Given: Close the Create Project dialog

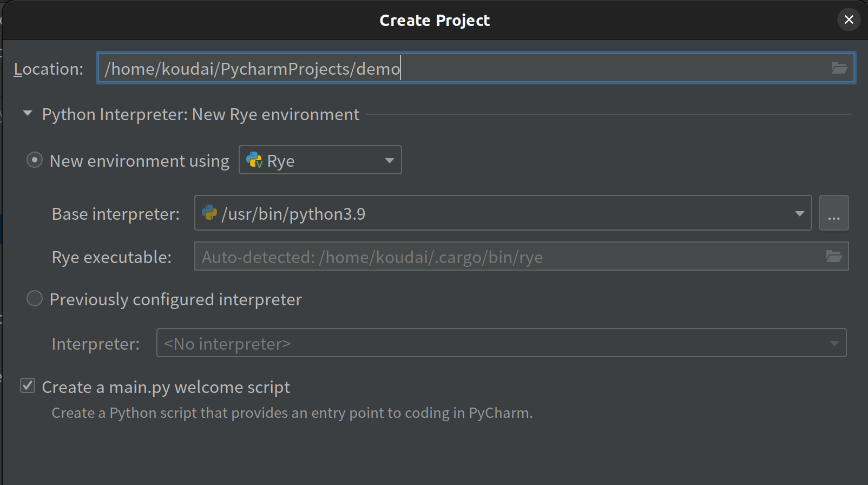Looking at the screenshot, I should point(849,20).
